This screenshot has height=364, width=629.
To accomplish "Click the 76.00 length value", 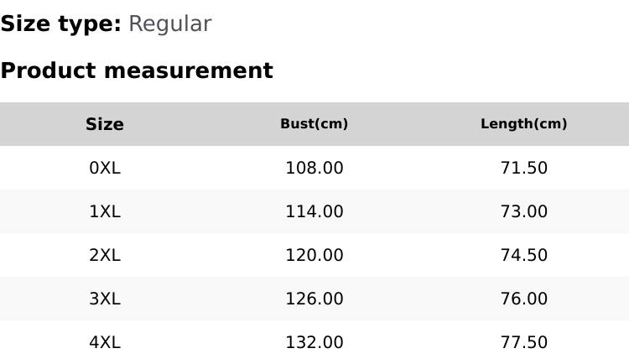I will click(x=524, y=299).
